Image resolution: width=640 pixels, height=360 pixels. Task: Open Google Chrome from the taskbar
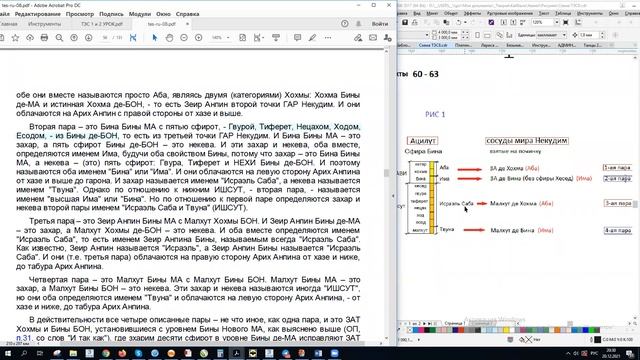[x=106, y=353]
